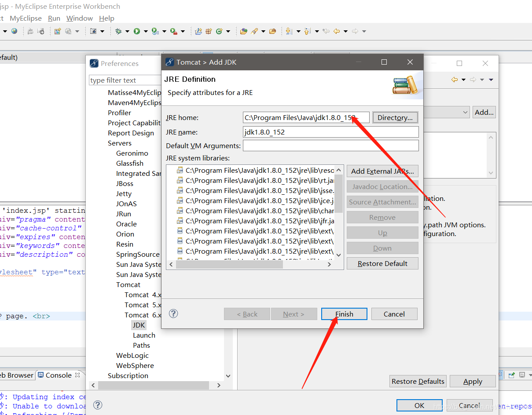Viewport: 532px width, 415px height.
Task: Open the Preferences view menu dropdown
Action: point(491,80)
